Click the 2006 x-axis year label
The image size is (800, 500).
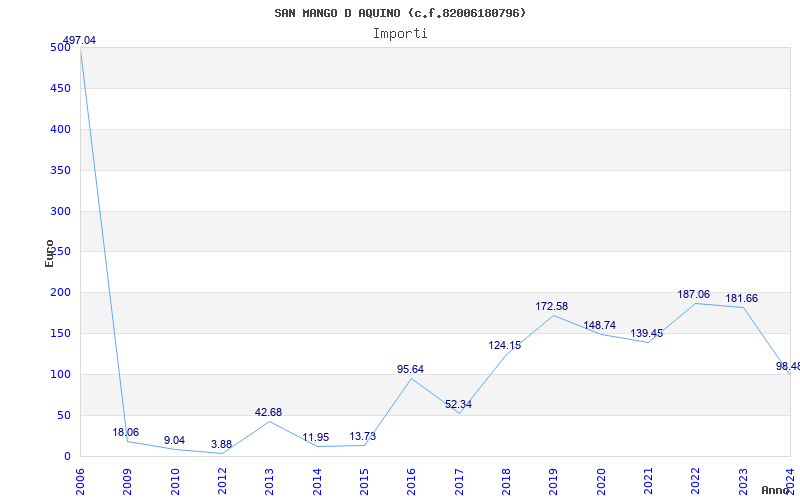[x=81, y=478]
